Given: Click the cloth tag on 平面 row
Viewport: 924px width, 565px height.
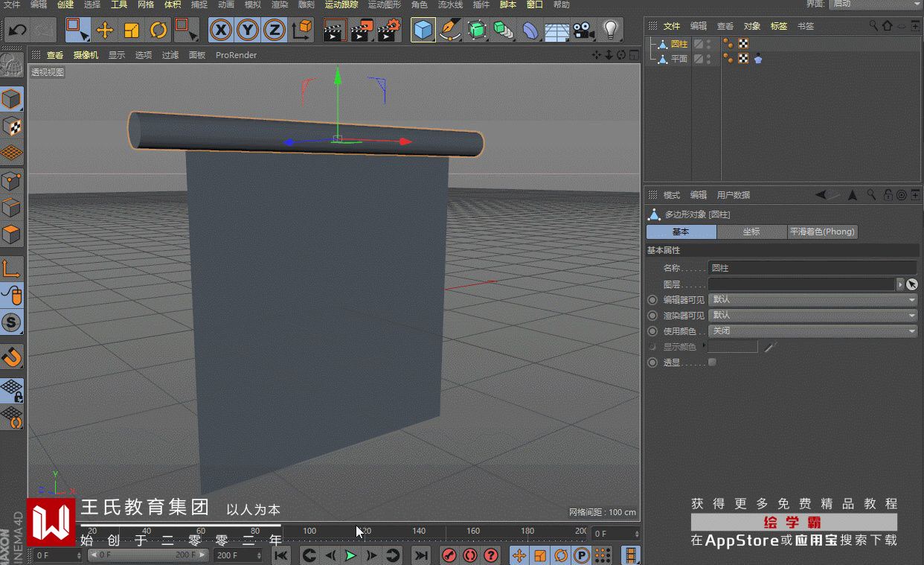Looking at the screenshot, I should (x=758, y=59).
